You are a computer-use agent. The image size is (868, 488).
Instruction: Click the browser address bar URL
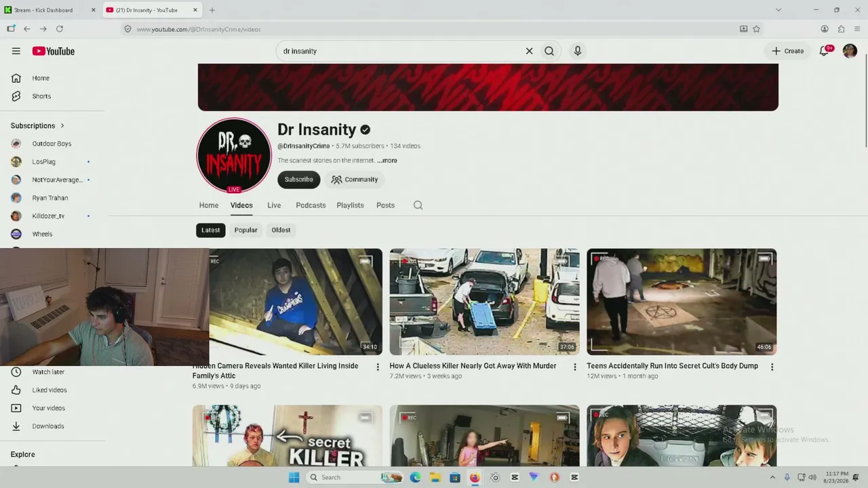pos(198,29)
